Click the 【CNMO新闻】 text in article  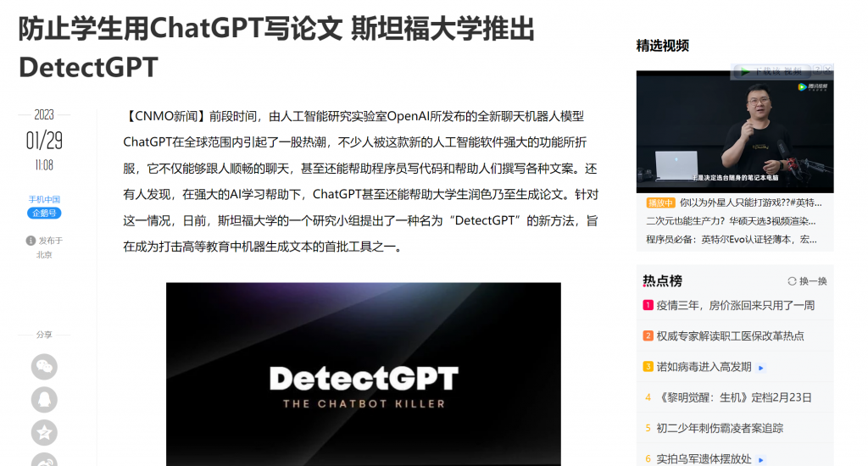[x=166, y=116]
